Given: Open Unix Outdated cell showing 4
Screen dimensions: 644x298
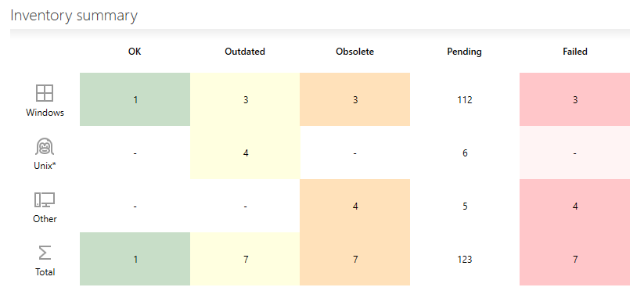Looking at the screenshot, I should click(x=245, y=153).
